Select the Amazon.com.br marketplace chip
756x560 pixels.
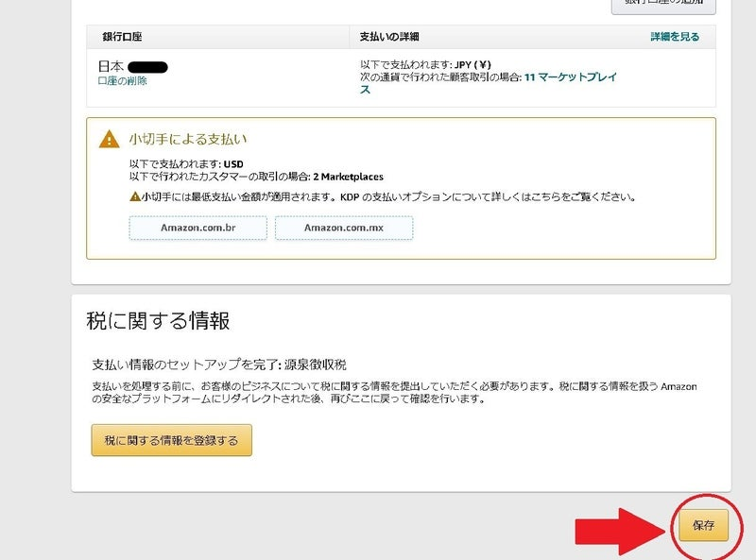click(198, 229)
